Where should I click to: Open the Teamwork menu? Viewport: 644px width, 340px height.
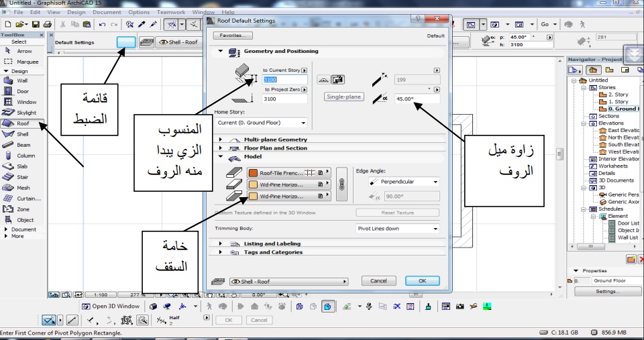point(172,12)
